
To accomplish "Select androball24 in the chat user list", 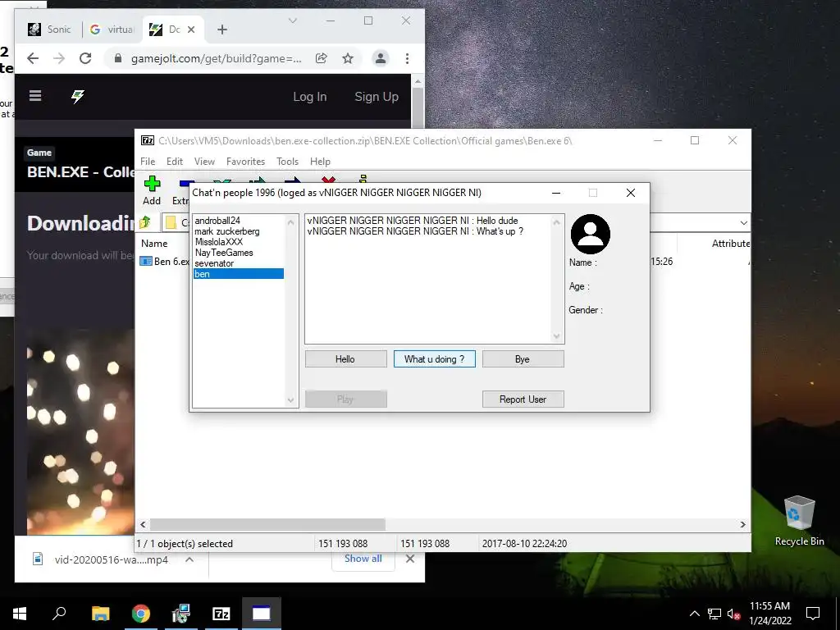I will [x=239, y=221].
